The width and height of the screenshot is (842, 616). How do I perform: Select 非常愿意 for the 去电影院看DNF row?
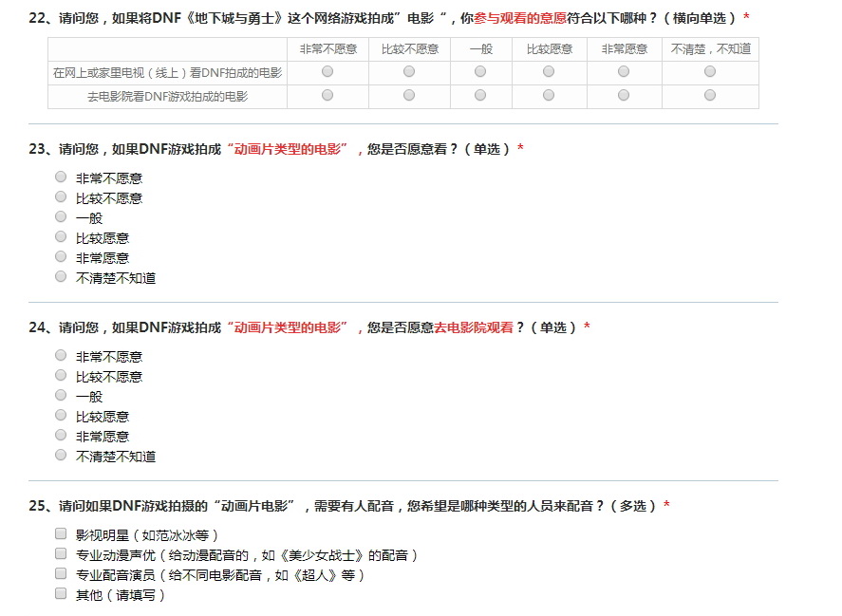point(624,95)
